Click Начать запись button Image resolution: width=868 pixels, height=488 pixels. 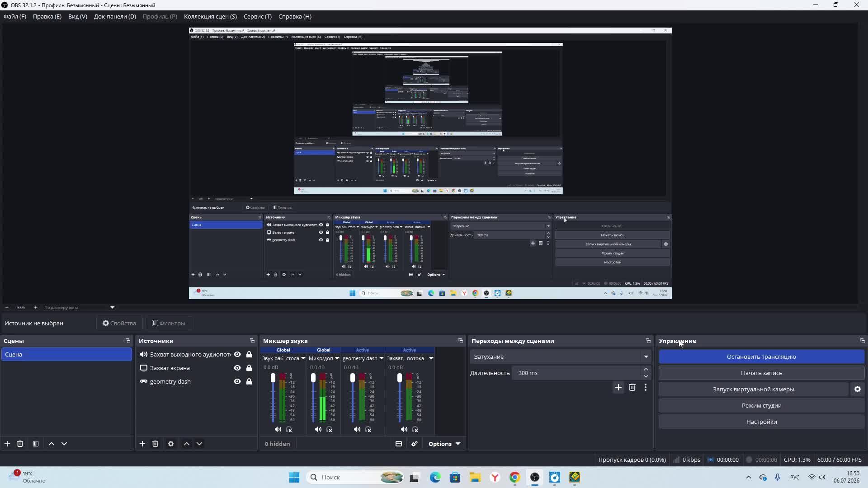point(761,373)
